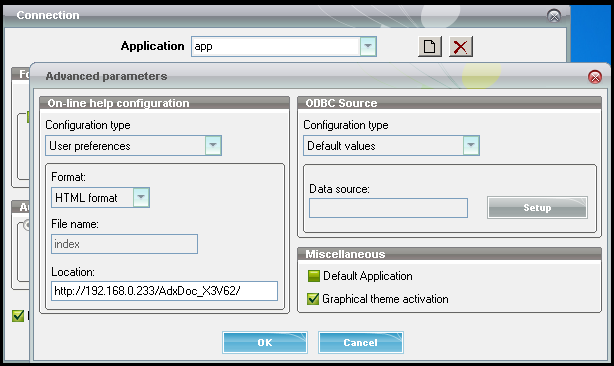The image size is (614, 366).
Task: Click the red X delete application icon
Action: coord(460,47)
